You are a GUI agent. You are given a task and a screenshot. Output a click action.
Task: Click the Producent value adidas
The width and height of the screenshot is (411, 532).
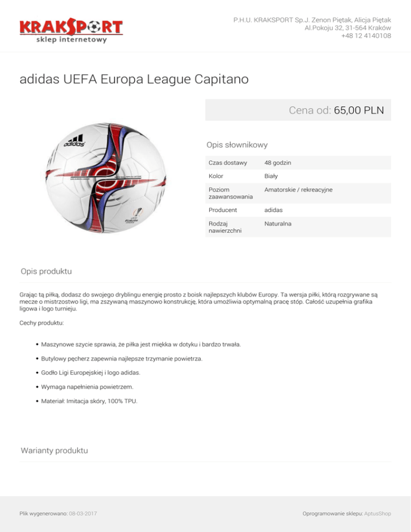(x=273, y=210)
